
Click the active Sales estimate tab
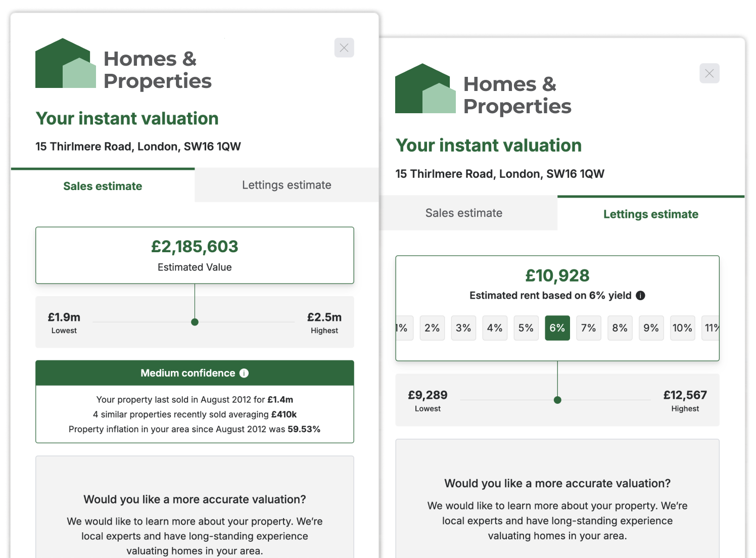point(103,185)
